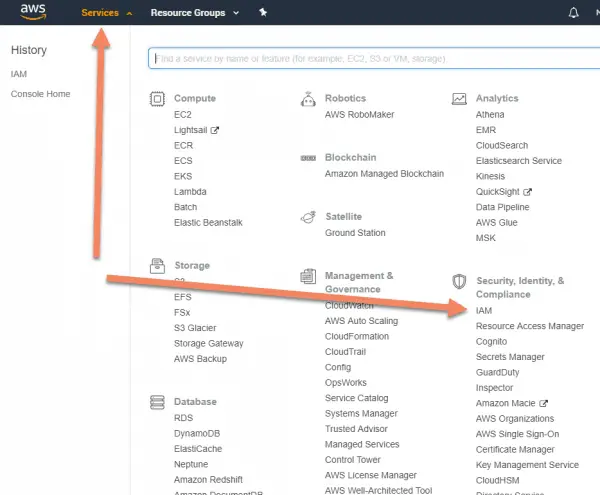This screenshot has height=495, width=600.
Task: Open AWS Auto Scaling
Action: tap(361, 321)
